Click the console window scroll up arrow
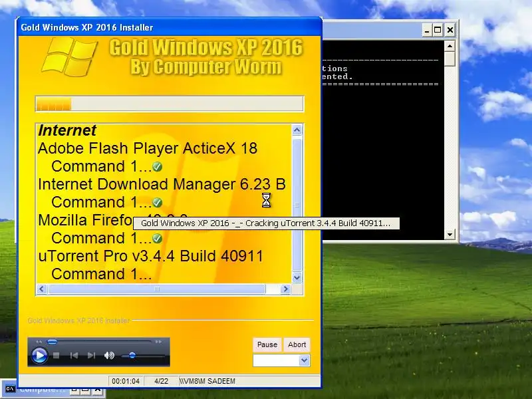The image size is (532, 399). pyautogui.click(x=450, y=46)
